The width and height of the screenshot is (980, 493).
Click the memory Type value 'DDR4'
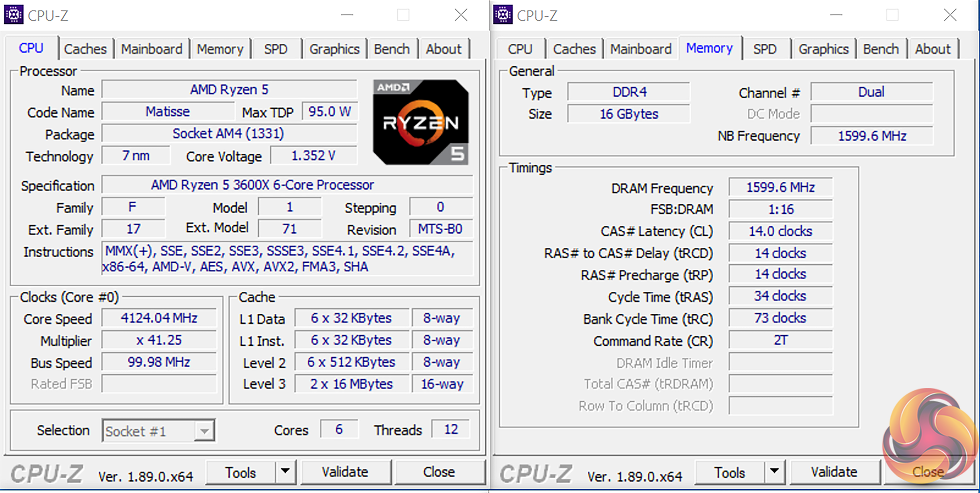pyautogui.click(x=629, y=92)
